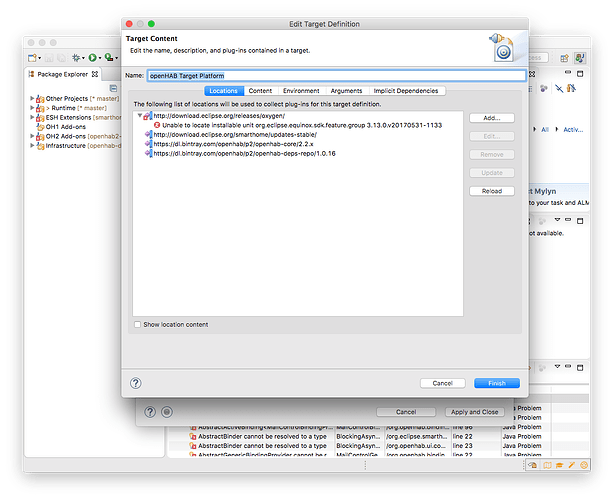Switch to the Environment tab
The height and width of the screenshot is (500, 613).
click(x=301, y=91)
